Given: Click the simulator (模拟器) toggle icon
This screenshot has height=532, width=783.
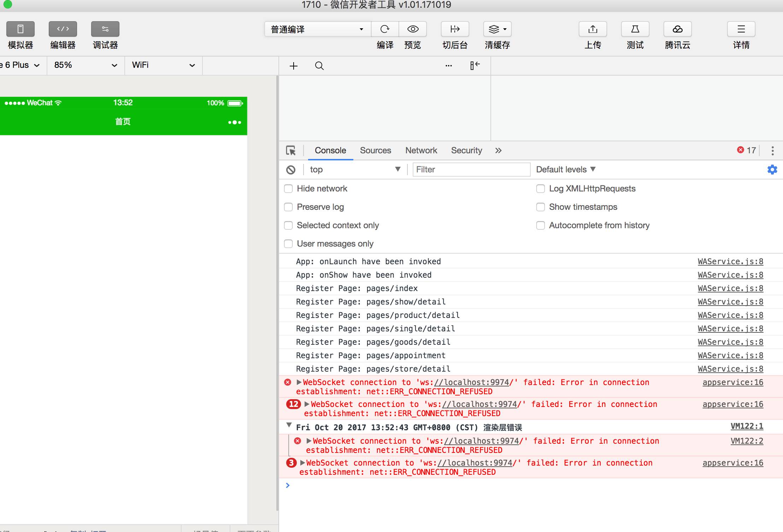Looking at the screenshot, I should (20, 29).
